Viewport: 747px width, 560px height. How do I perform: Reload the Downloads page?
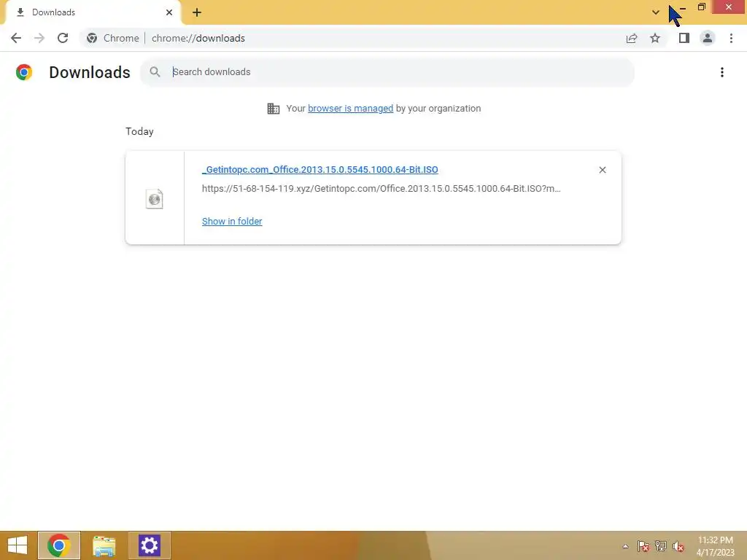point(63,38)
